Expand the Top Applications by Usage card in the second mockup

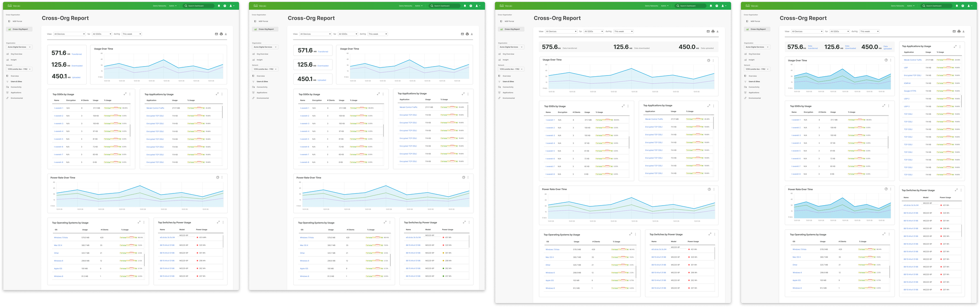tap(463, 94)
